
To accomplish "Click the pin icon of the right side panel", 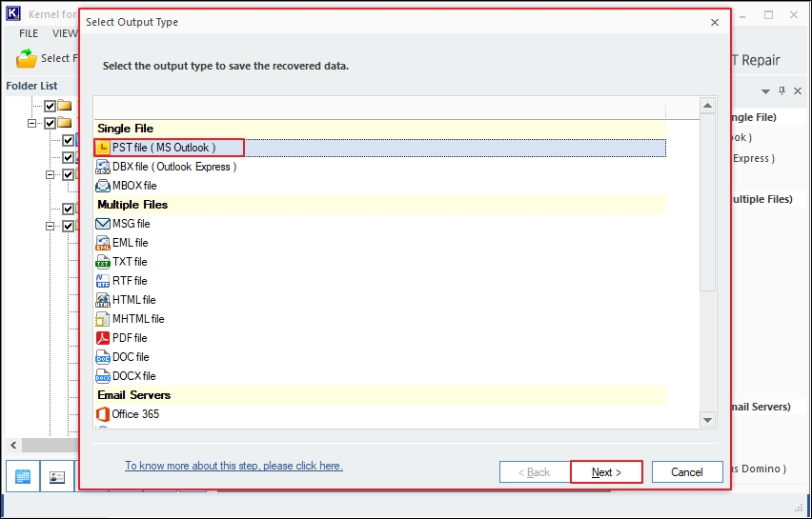I will coord(782,91).
